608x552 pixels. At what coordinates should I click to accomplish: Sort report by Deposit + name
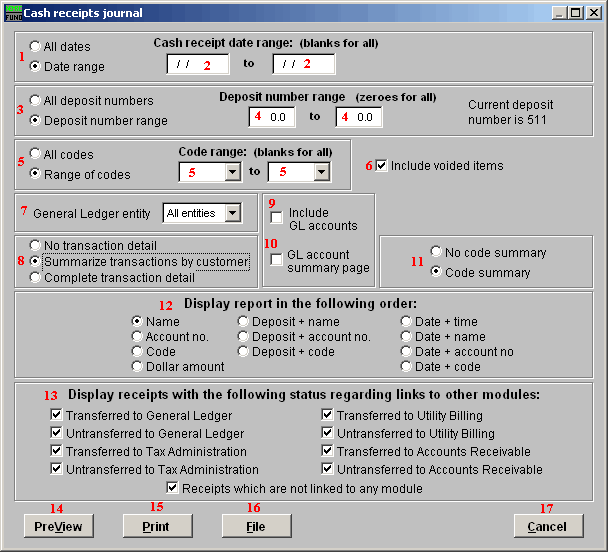(243, 322)
